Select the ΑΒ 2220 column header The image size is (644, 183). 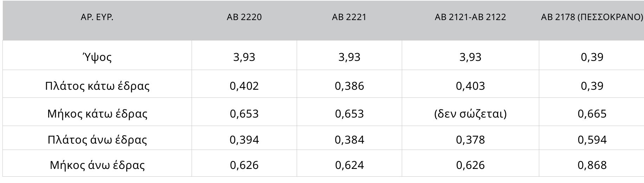point(244,17)
